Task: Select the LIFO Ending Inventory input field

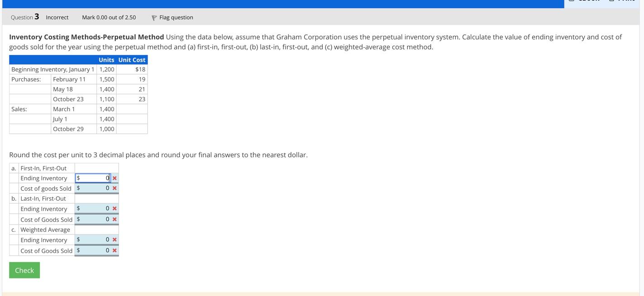Action: pos(93,208)
